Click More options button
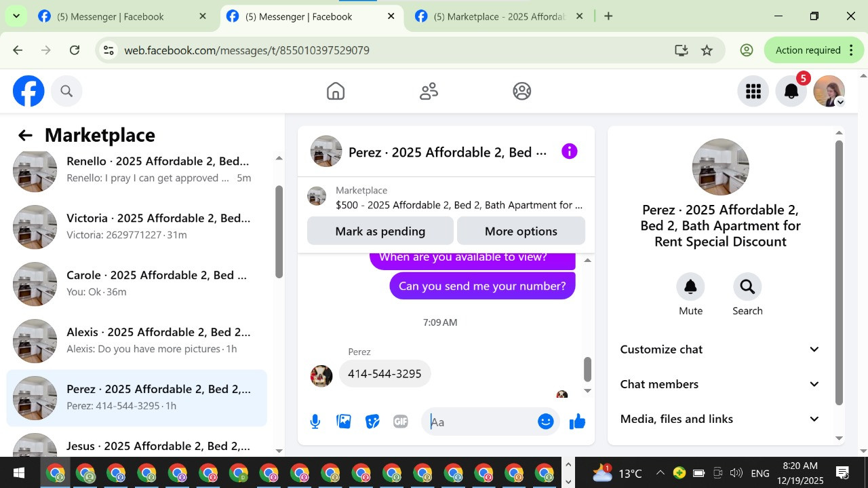The height and width of the screenshot is (488, 868). tap(521, 231)
